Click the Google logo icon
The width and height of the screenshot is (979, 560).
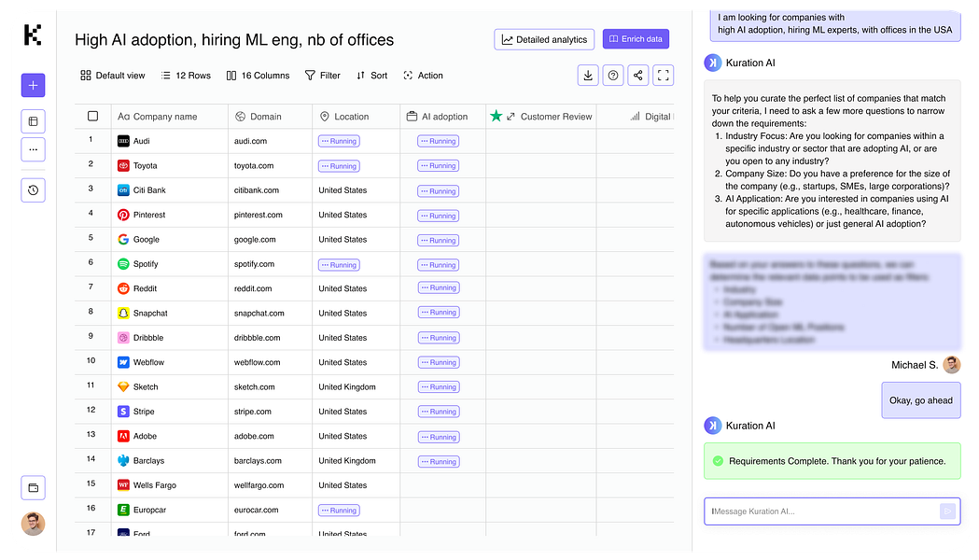click(x=123, y=240)
